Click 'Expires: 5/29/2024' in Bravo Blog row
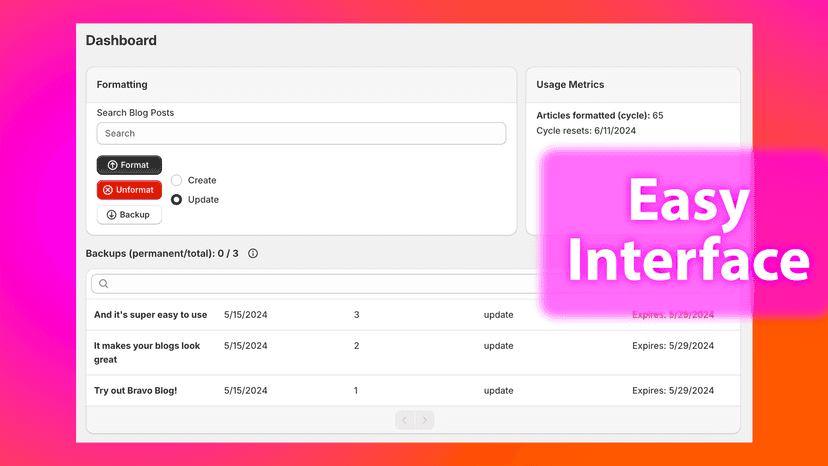 click(x=673, y=390)
